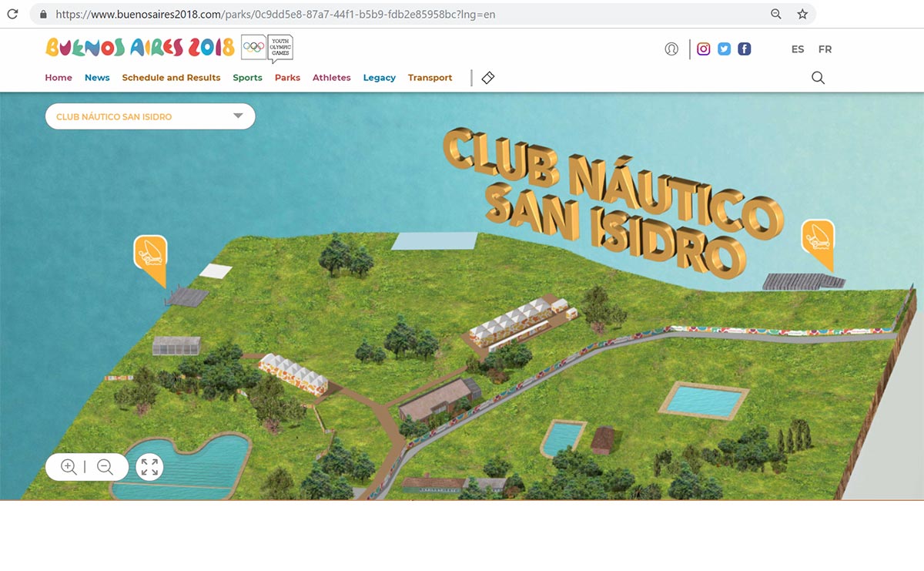
Task: Open the News menu item
Action: click(x=97, y=78)
